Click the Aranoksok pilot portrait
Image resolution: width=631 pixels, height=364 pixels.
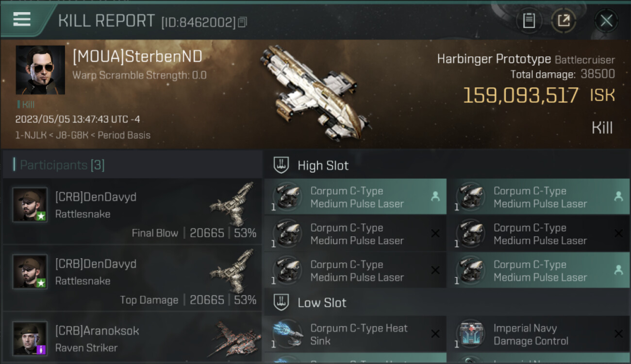click(x=30, y=338)
